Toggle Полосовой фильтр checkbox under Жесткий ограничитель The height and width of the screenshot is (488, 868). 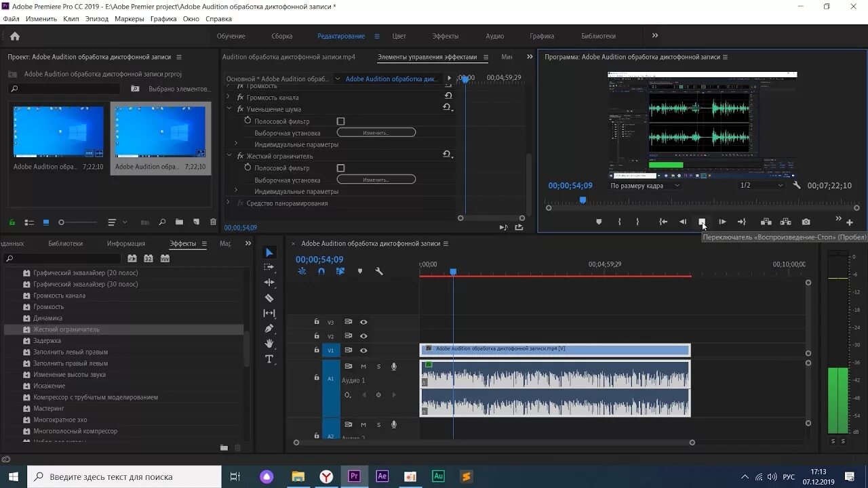[340, 168]
